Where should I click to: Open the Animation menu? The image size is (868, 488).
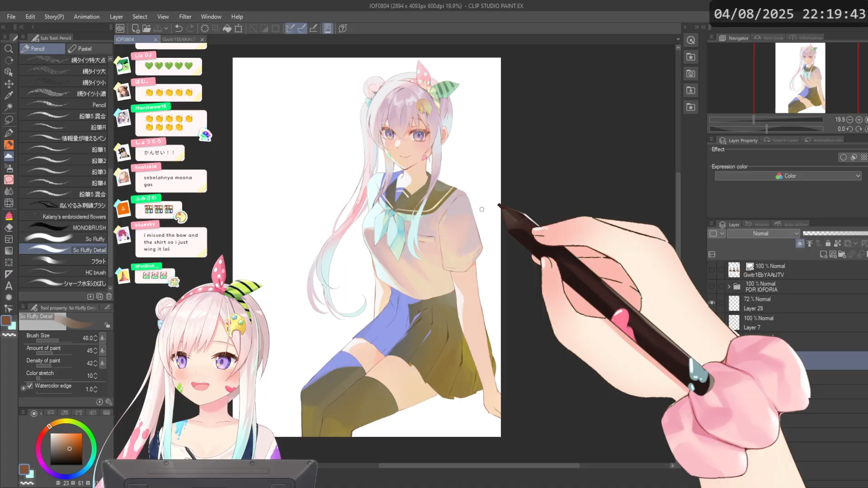[x=86, y=17]
